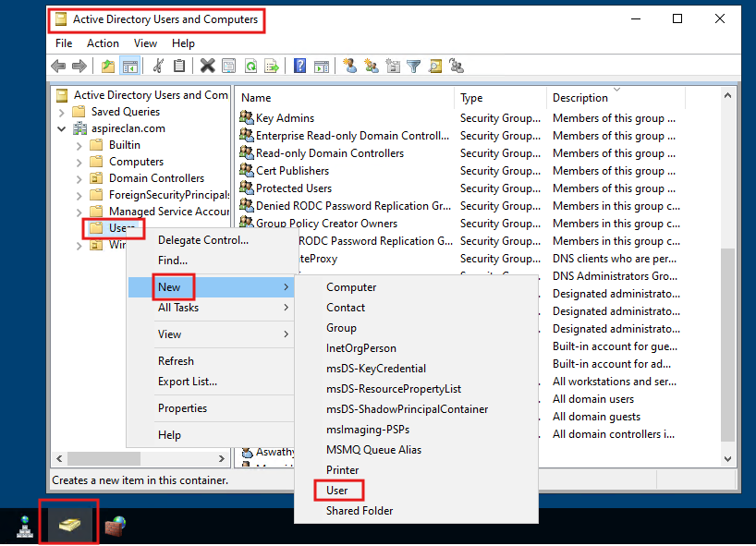Click the Export List toolbar icon
This screenshot has width=756, height=546.
(x=272, y=66)
